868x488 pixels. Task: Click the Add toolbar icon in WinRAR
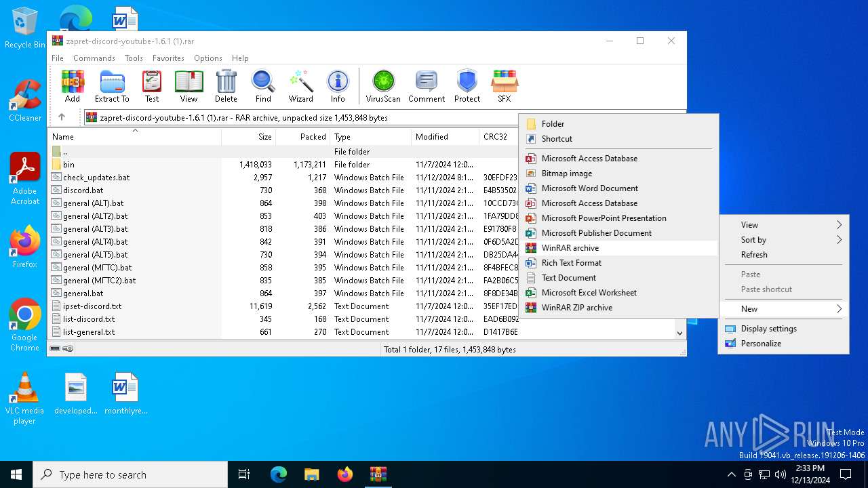click(73, 86)
